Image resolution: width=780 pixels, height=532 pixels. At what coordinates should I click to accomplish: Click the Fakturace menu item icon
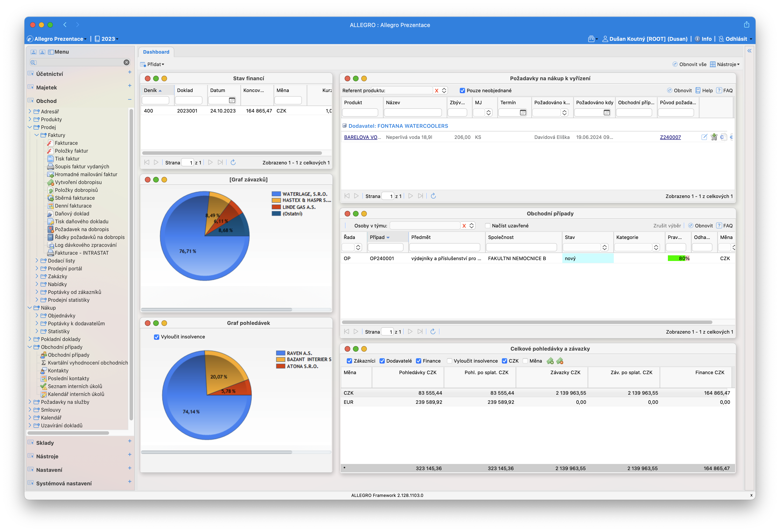50,143
